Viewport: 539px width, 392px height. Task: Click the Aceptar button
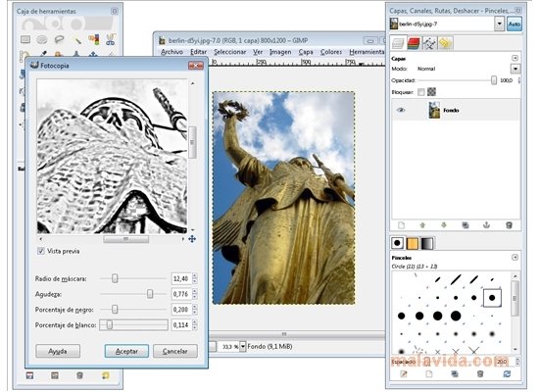pyautogui.click(x=126, y=351)
